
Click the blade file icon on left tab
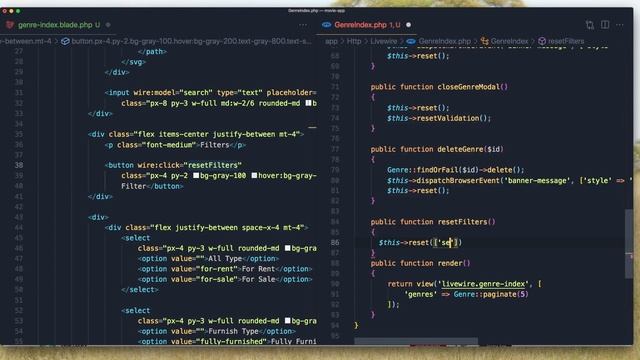10,25
